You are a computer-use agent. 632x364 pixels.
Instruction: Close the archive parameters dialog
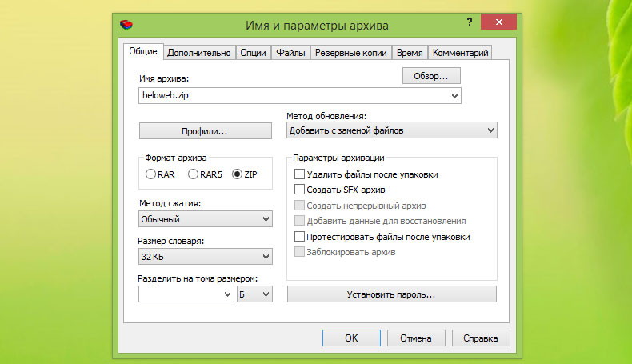[496, 22]
